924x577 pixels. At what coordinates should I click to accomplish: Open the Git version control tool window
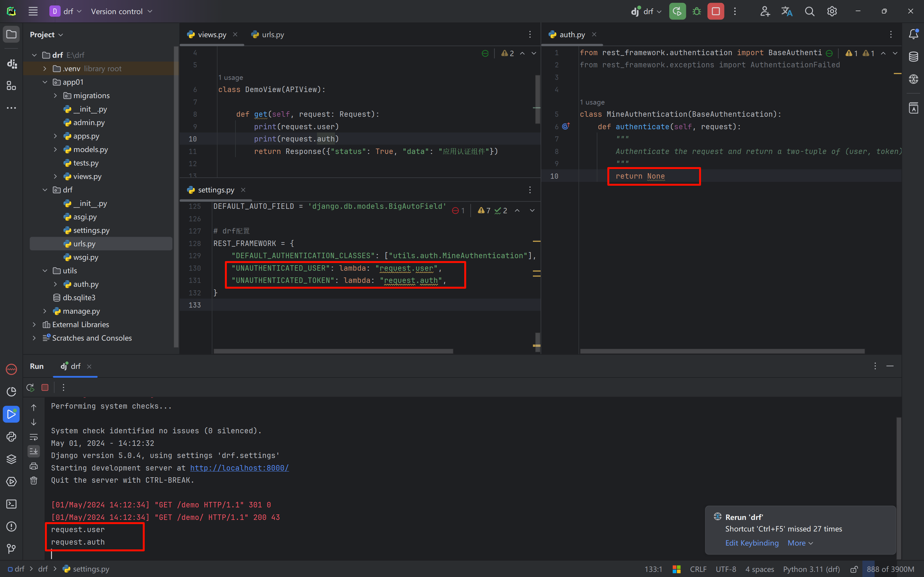click(12, 549)
